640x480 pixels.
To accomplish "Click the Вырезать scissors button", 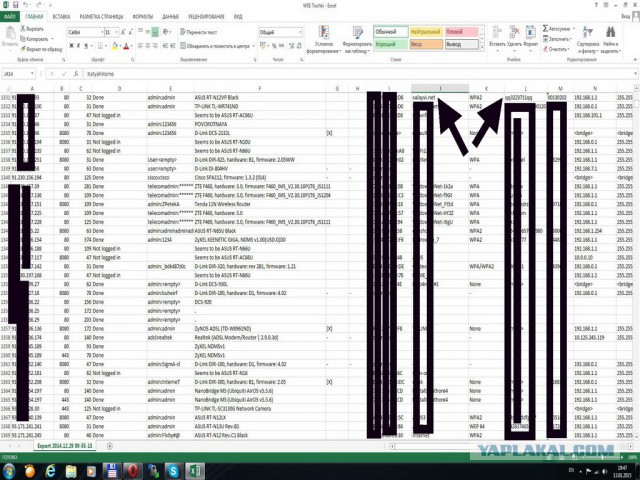I will pos(32,29).
